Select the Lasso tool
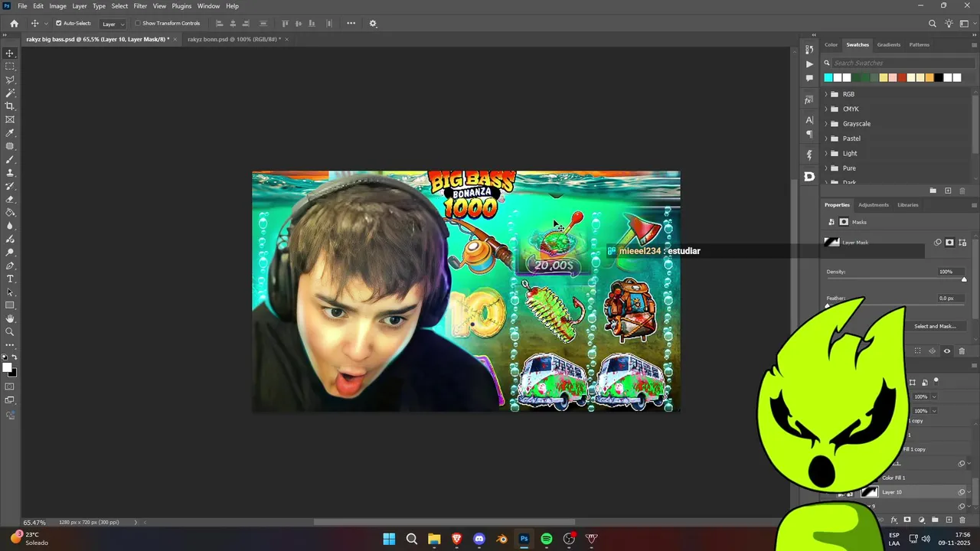The width and height of the screenshot is (980, 551). (x=10, y=80)
